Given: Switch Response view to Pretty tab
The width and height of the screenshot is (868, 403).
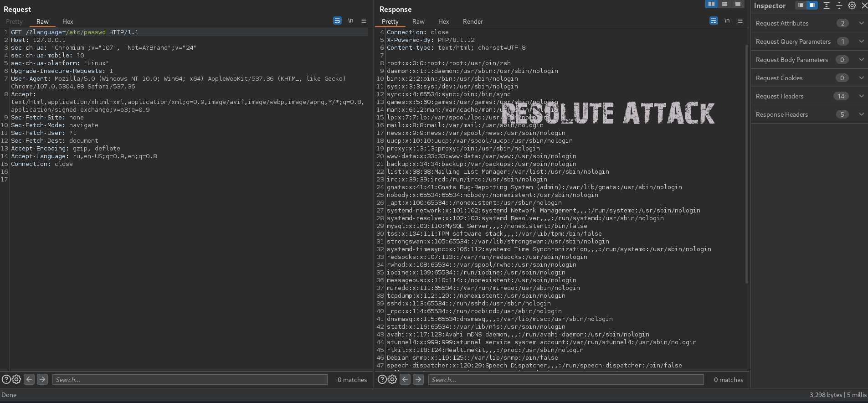Looking at the screenshot, I should pyautogui.click(x=390, y=21).
